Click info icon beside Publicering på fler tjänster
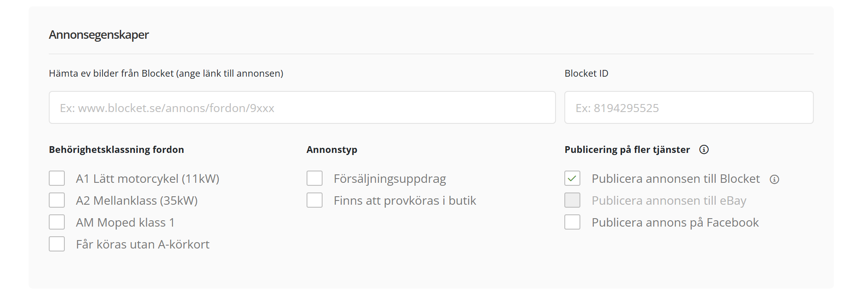The height and width of the screenshot is (294, 868). tap(704, 150)
